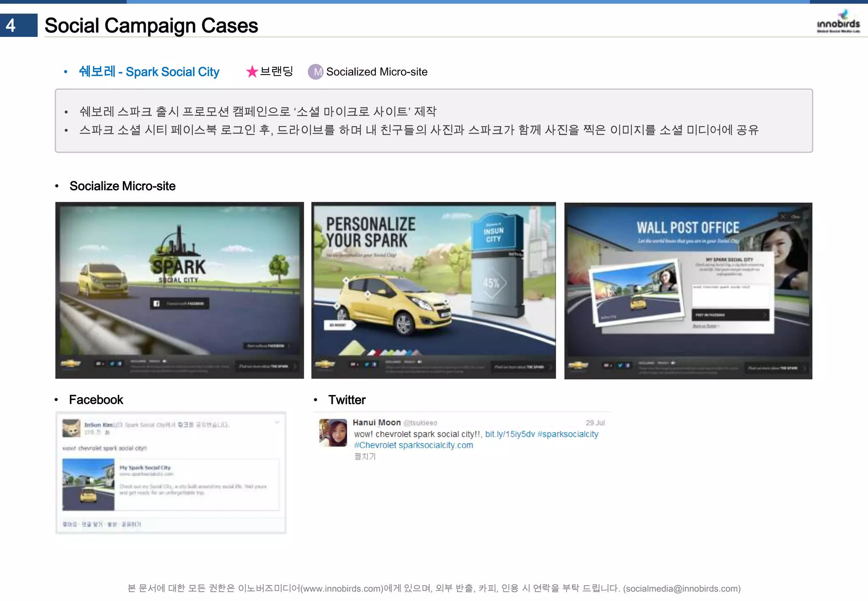Click the Twitter section heading
The height and width of the screenshot is (601, 868).
click(347, 400)
